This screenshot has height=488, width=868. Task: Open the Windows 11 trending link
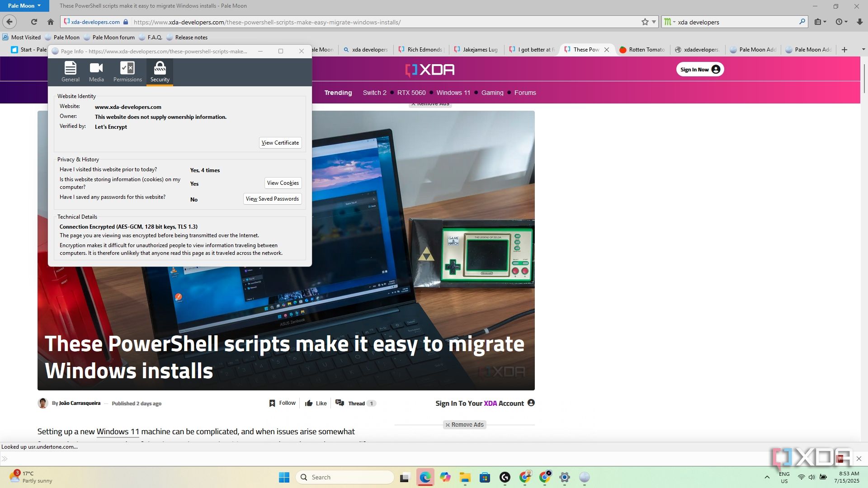pyautogui.click(x=453, y=93)
